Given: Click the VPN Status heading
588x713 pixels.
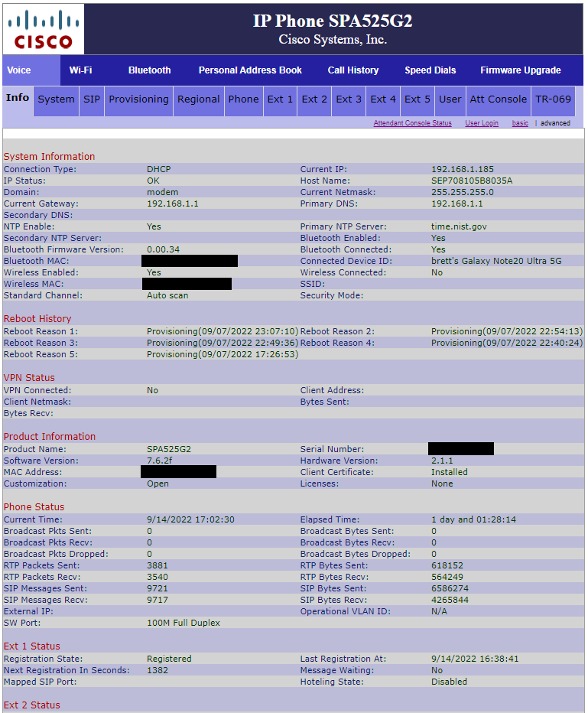Looking at the screenshot, I should click(x=29, y=378).
